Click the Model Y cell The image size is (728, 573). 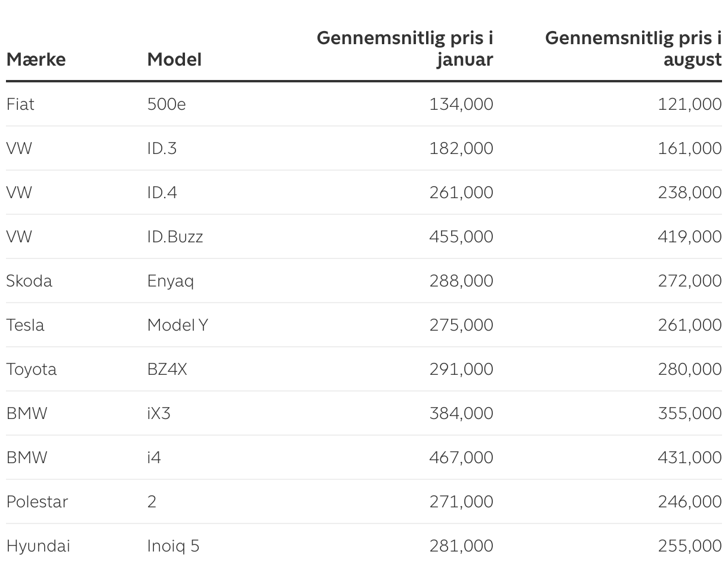click(x=178, y=325)
